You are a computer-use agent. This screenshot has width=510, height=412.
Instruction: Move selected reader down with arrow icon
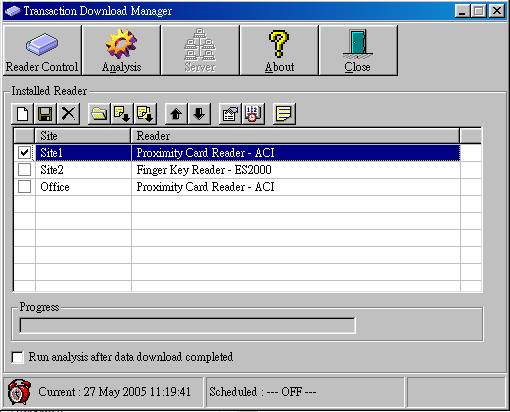click(x=199, y=114)
